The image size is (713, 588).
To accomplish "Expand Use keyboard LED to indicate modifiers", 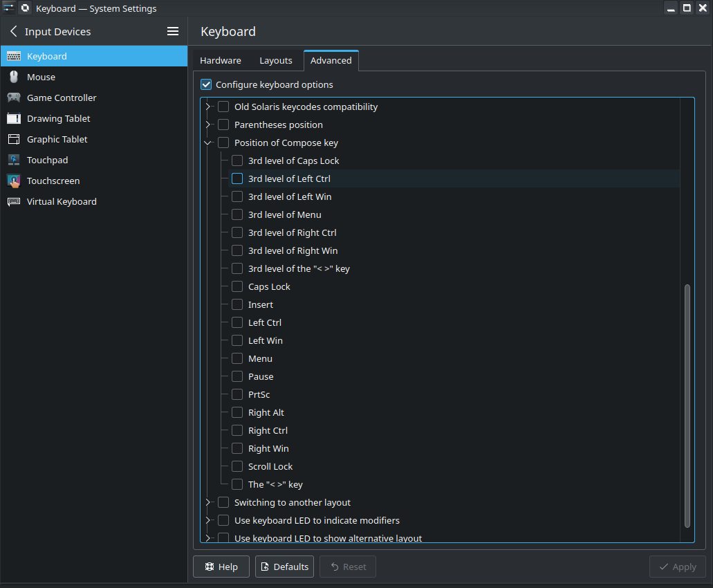I will coord(207,520).
